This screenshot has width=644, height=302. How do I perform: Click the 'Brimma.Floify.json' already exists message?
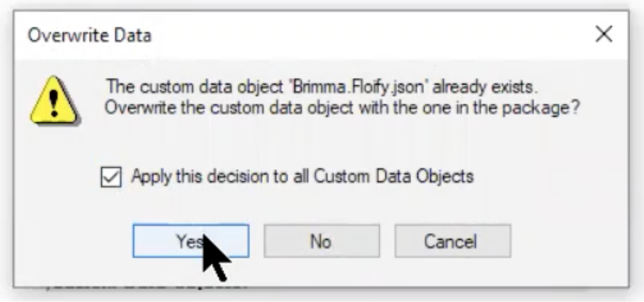(325, 87)
